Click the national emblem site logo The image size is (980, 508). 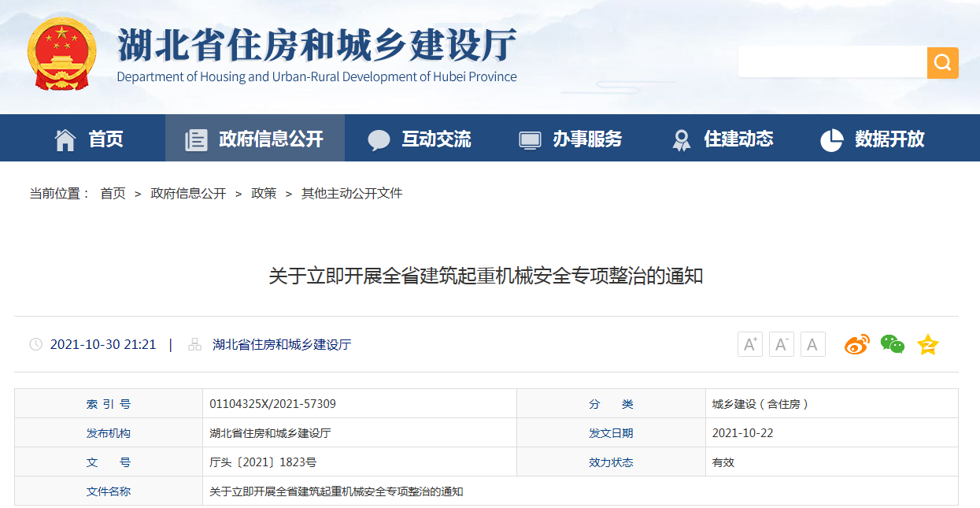pos(61,55)
